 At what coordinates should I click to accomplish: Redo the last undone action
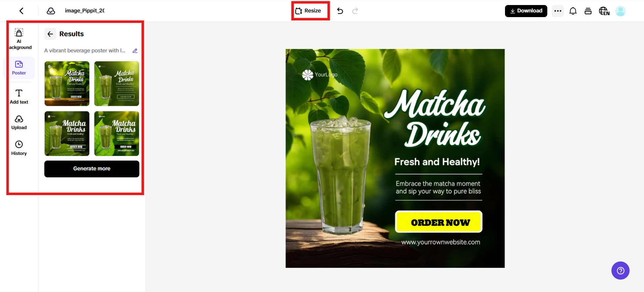[355, 11]
